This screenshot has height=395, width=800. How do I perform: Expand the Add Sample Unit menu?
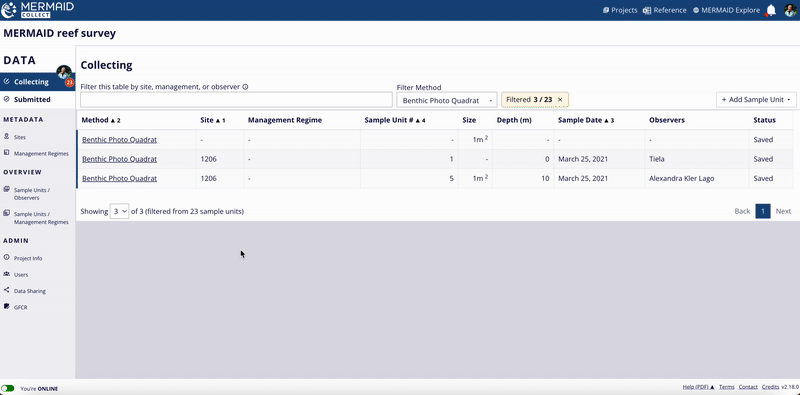(x=756, y=100)
